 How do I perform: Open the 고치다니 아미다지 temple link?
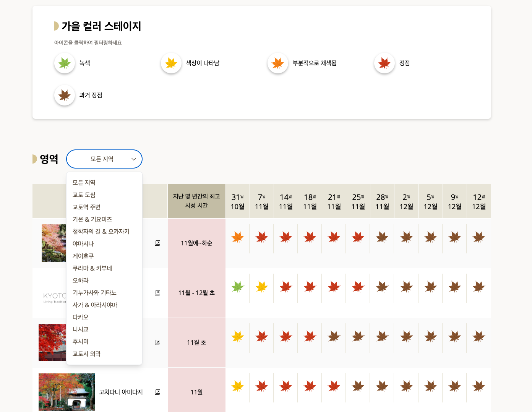(121, 392)
